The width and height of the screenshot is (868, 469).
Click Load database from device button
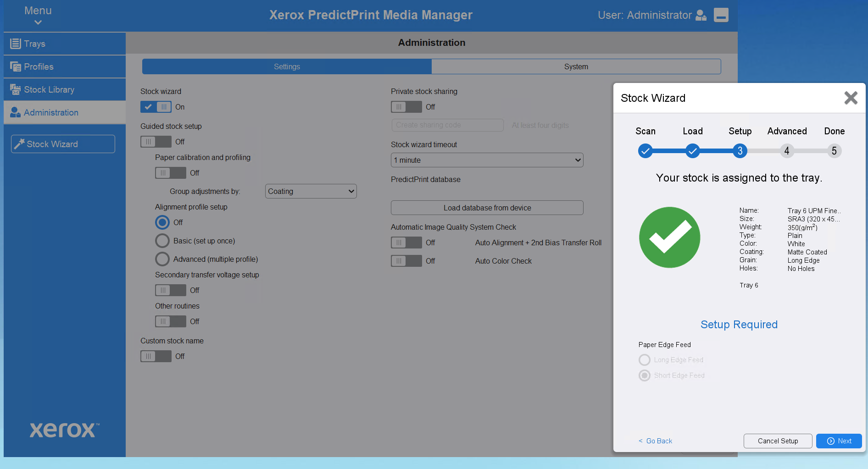[487, 208]
